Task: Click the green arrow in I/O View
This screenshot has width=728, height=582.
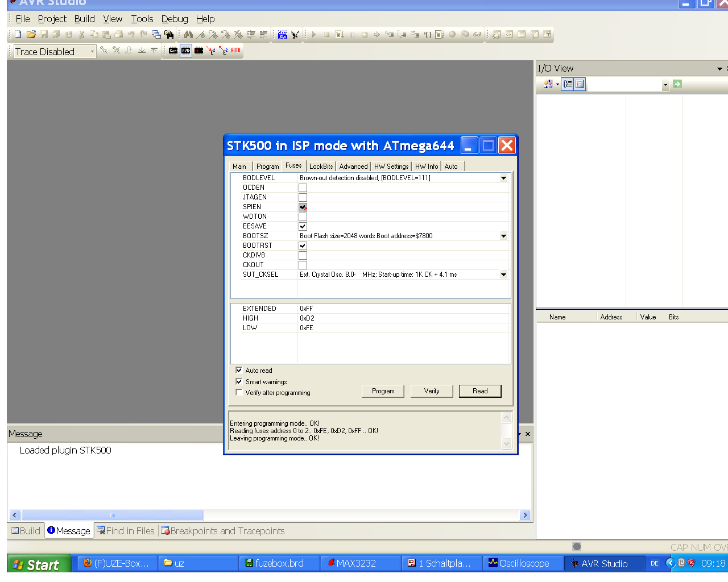Action: click(677, 84)
